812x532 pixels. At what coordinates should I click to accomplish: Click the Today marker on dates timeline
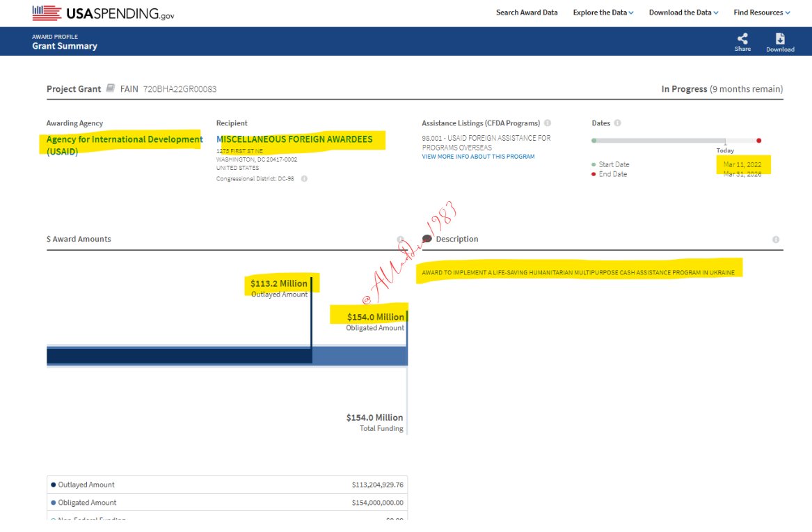coord(725,147)
